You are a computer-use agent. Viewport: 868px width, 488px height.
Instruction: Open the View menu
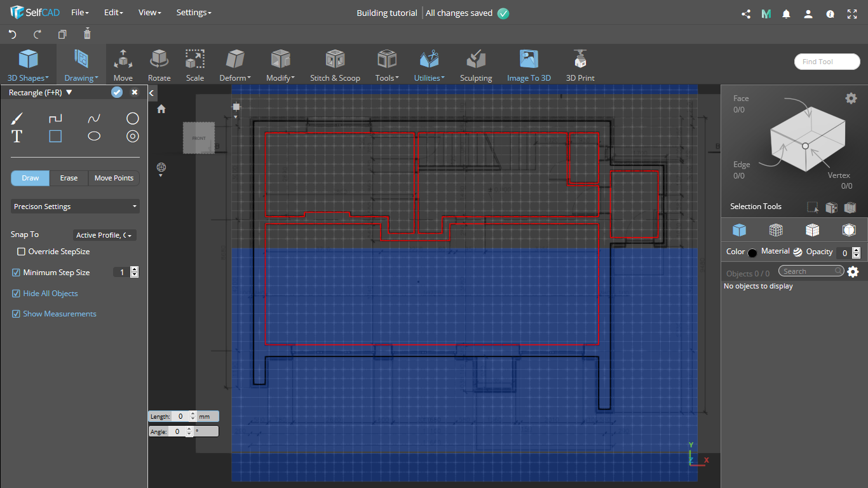[x=150, y=13]
